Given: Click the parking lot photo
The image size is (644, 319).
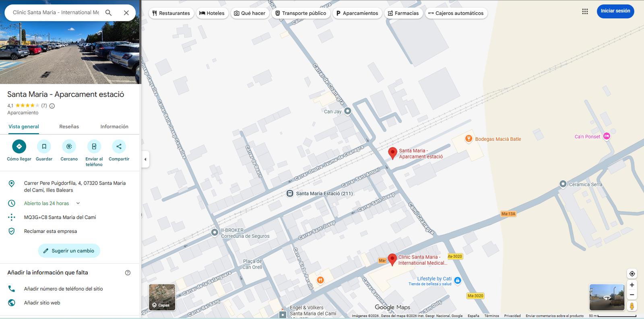Looking at the screenshot, I should pyautogui.click(x=70, y=52).
